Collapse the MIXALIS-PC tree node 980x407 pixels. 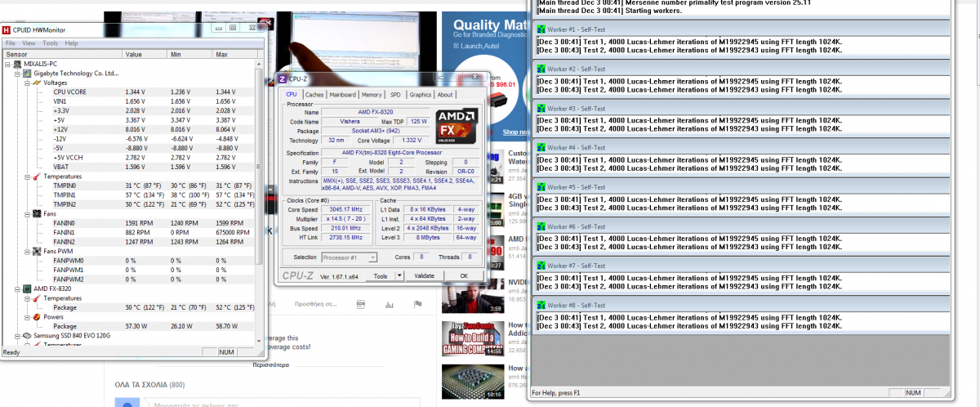tap(8, 64)
